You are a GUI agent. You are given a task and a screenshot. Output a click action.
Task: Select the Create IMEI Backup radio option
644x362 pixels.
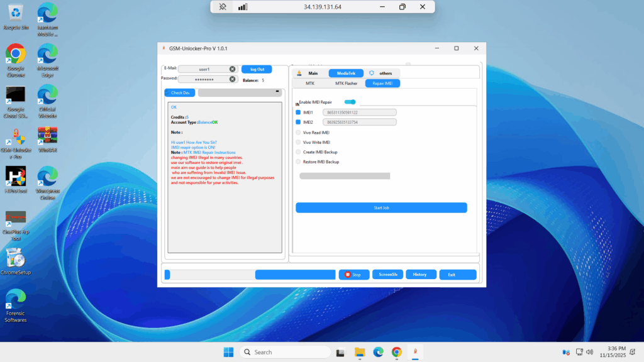[299, 152]
